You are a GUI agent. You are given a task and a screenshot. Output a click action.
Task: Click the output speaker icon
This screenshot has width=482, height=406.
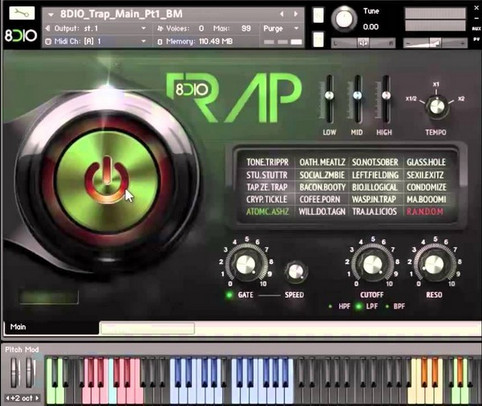pos(48,28)
